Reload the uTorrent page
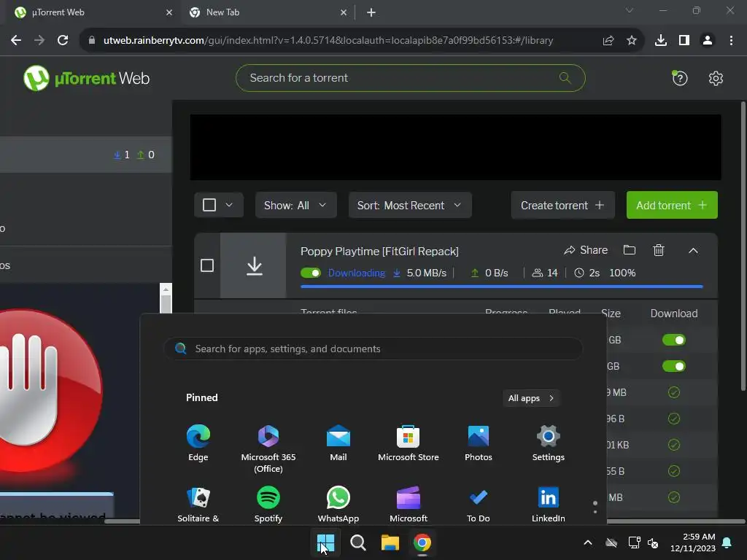The image size is (747, 560). coord(63,41)
